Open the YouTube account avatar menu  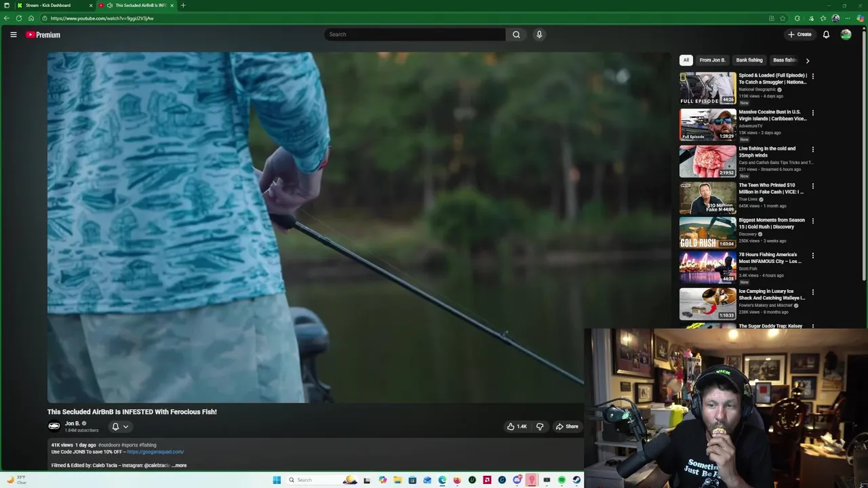846,35
